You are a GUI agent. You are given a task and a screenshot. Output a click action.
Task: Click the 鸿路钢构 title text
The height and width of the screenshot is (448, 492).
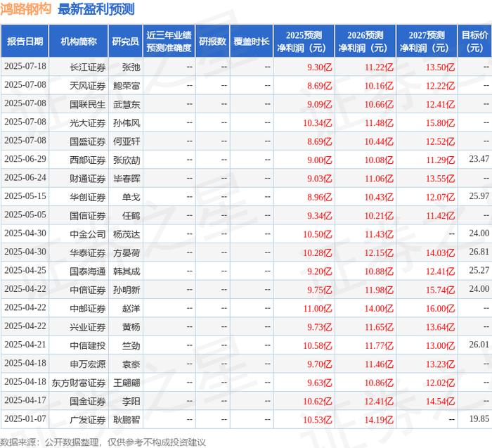tap(25, 9)
